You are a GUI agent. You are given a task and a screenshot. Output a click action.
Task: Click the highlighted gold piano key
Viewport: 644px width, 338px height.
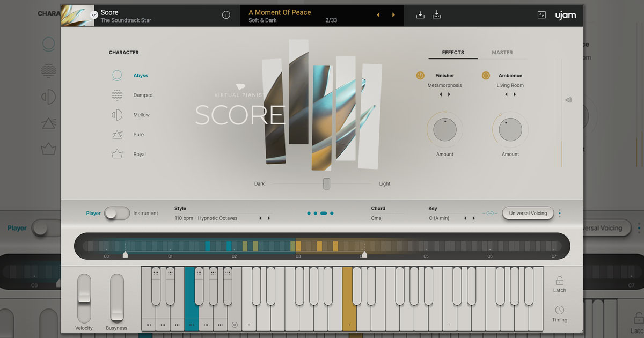click(349, 299)
